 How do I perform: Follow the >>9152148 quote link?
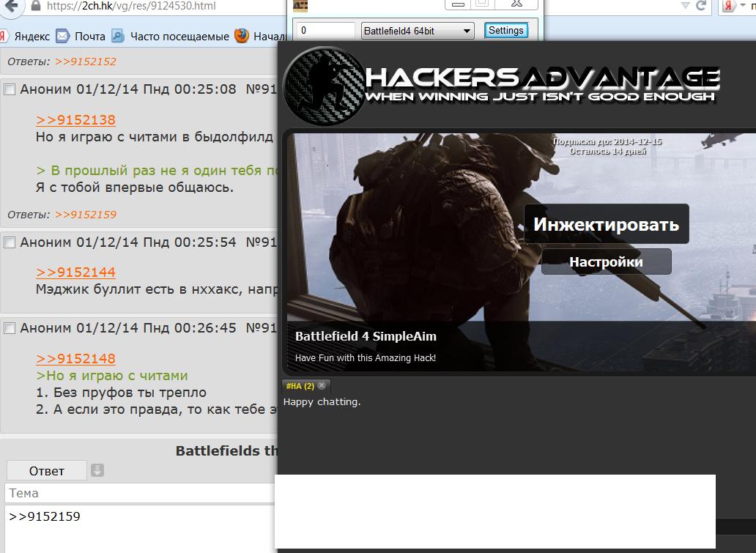point(75,358)
